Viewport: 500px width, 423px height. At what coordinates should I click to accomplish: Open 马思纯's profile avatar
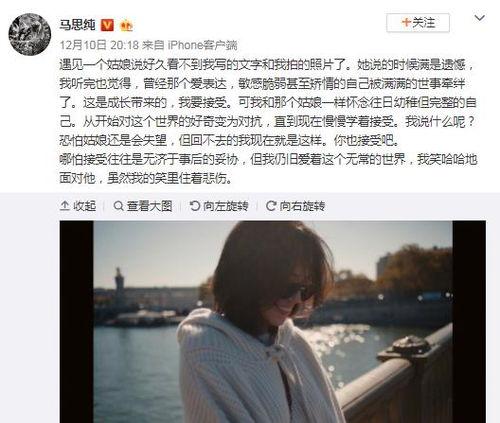[x=30, y=34]
